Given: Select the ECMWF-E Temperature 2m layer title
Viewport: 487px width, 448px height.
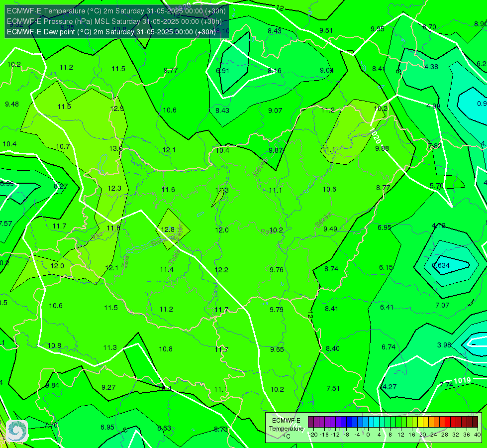Looking at the screenshot, I should 116,11.
